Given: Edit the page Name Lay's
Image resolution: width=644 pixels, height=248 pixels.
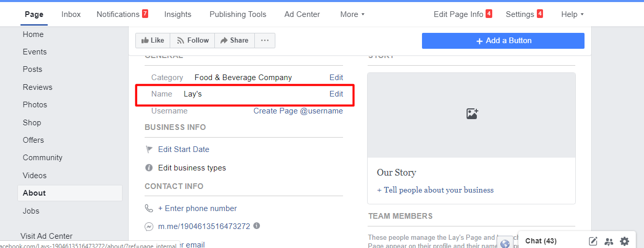Looking at the screenshot, I should click(336, 94).
